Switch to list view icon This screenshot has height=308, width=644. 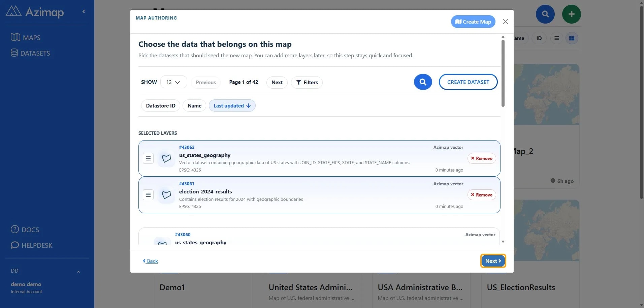(556, 38)
